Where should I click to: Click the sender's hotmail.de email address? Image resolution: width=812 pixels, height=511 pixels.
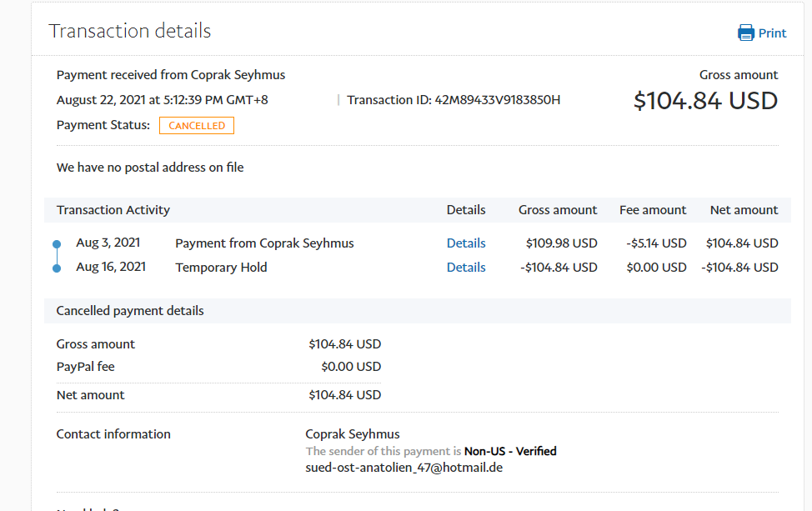pyautogui.click(x=403, y=468)
